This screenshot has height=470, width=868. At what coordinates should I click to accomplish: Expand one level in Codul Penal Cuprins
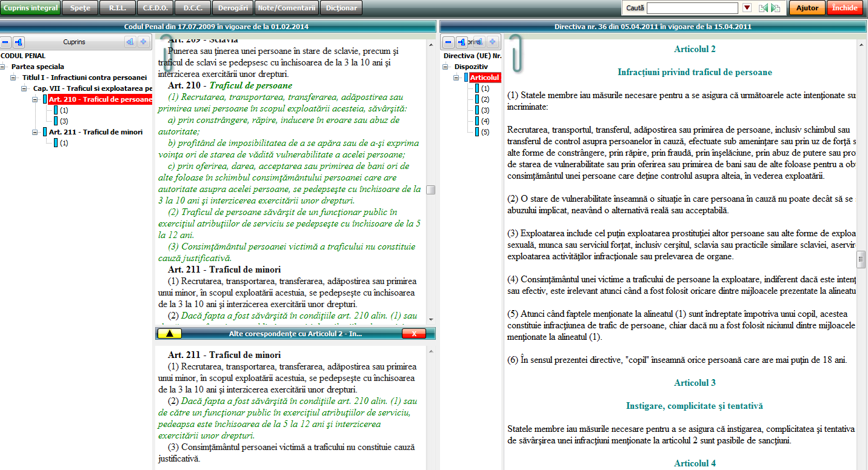click(130, 42)
